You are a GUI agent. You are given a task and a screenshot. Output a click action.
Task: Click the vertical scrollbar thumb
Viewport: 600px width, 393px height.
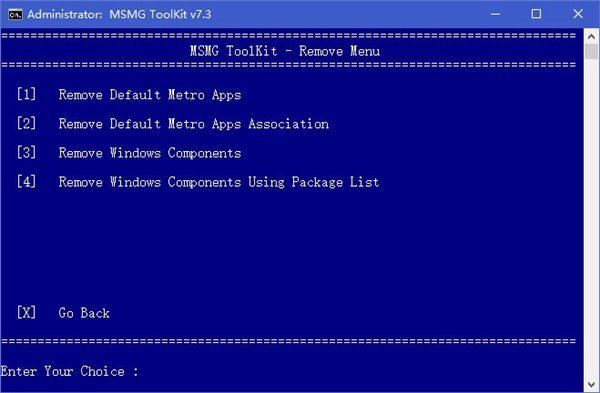click(591, 52)
